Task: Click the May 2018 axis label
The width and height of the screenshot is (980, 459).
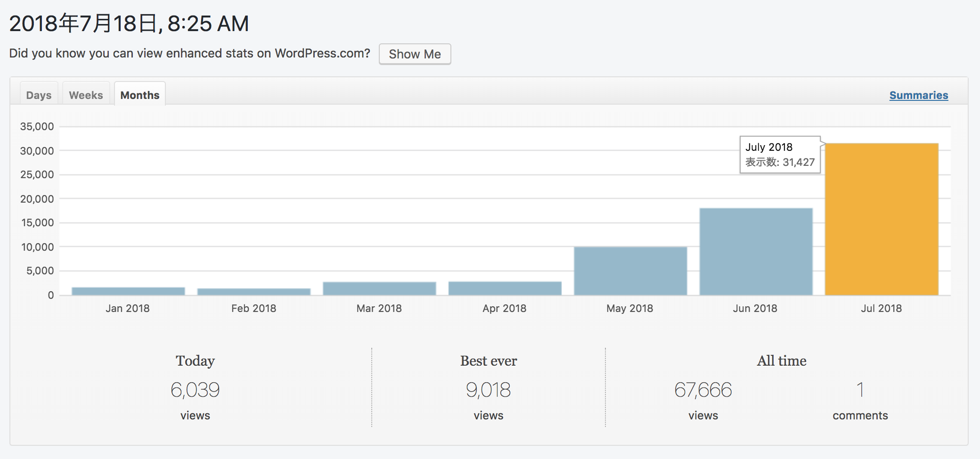Action: pyautogui.click(x=630, y=308)
